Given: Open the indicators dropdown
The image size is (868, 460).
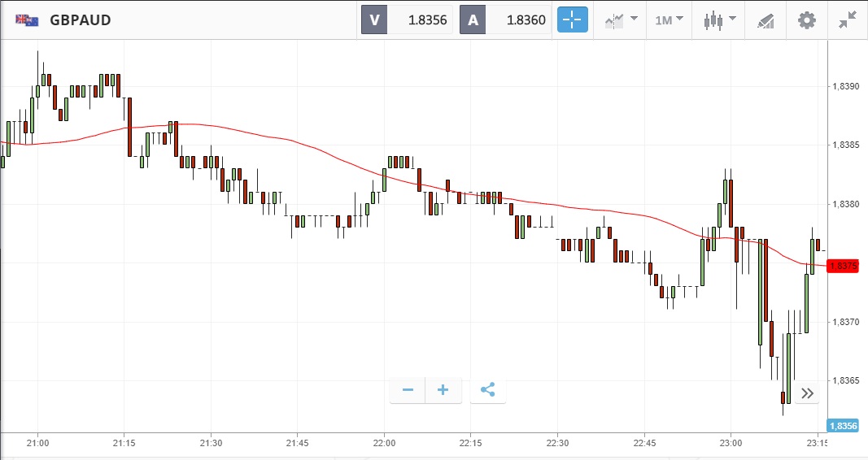Looking at the screenshot, I should (620, 20).
